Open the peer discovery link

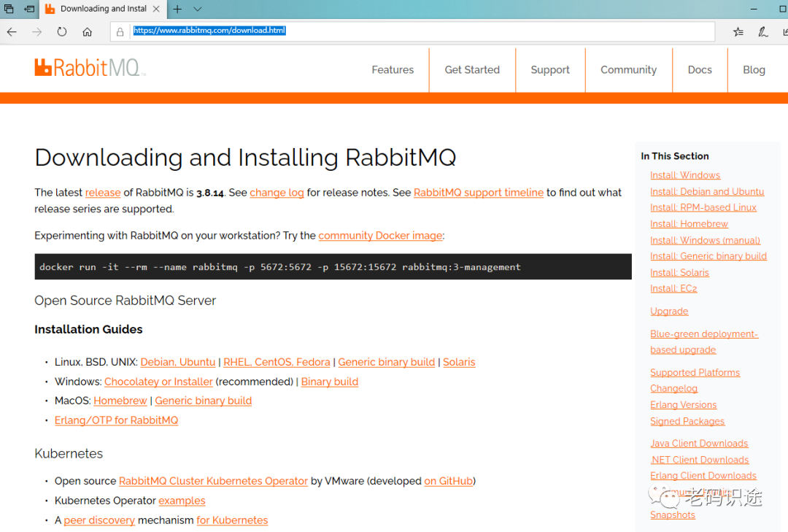[99, 520]
